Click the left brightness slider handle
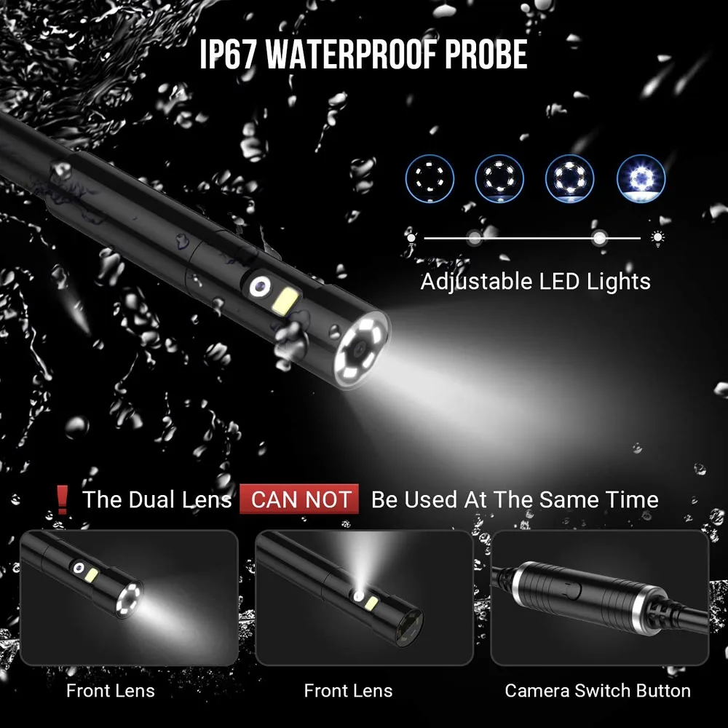Image resolution: width=728 pixels, height=728 pixels. click(x=474, y=238)
